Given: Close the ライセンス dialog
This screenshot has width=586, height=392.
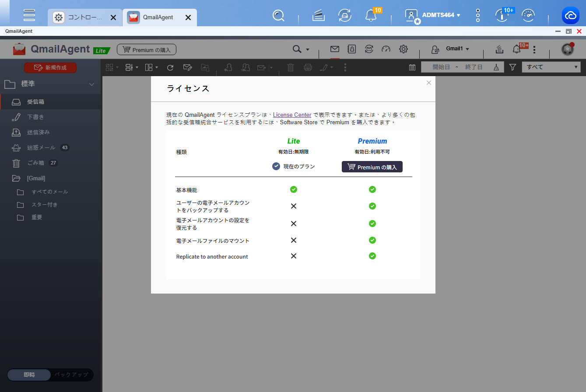Looking at the screenshot, I should (428, 83).
